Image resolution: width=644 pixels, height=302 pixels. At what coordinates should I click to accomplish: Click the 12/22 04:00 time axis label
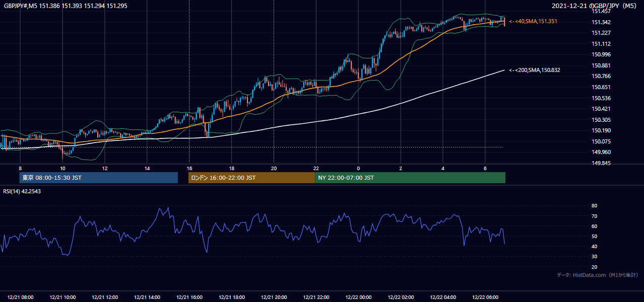pos(443,297)
